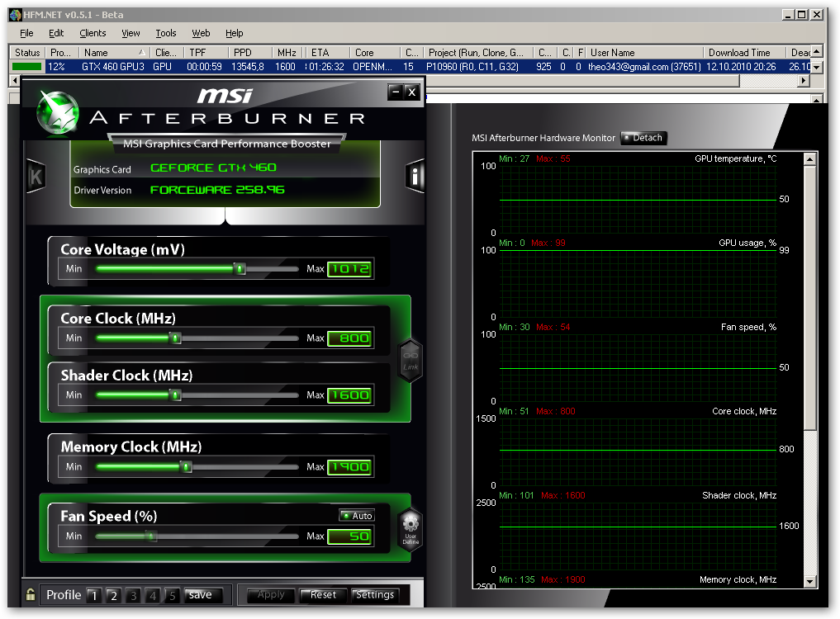The width and height of the screenshot is (840, 619).
Task: Open the View menu
Action: [x=131, y=33]
